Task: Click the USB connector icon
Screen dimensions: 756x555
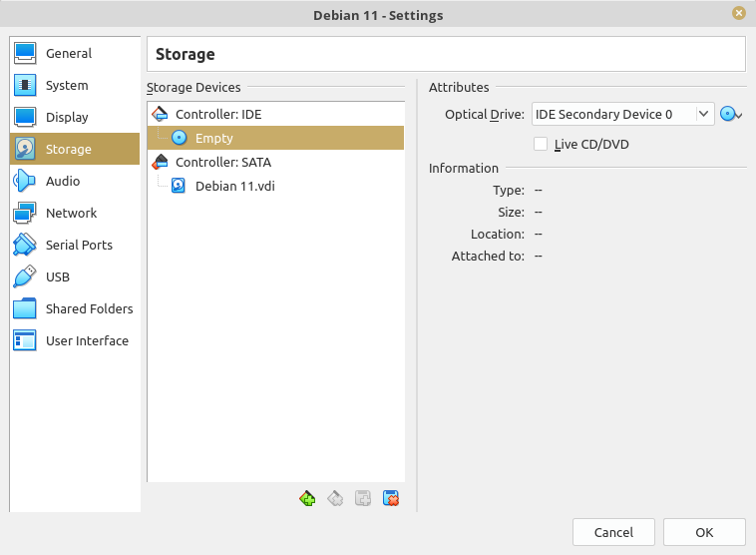Action: tap(25, 277)
